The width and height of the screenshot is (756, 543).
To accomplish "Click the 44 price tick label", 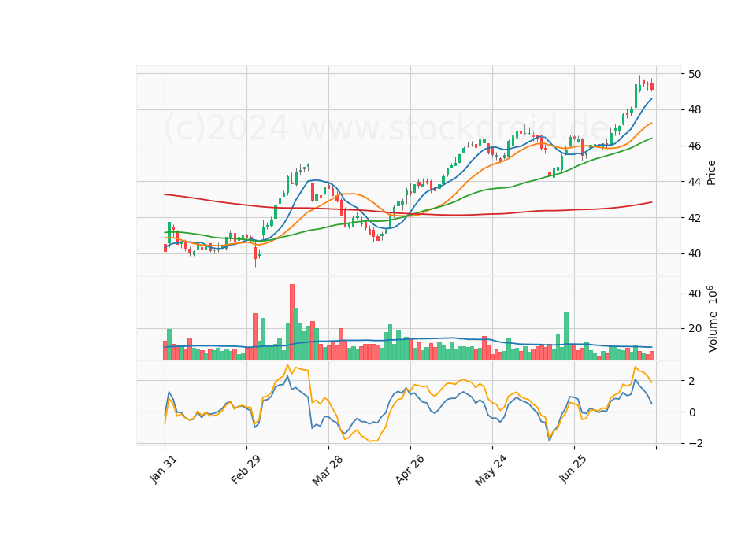I will [695, 182].
